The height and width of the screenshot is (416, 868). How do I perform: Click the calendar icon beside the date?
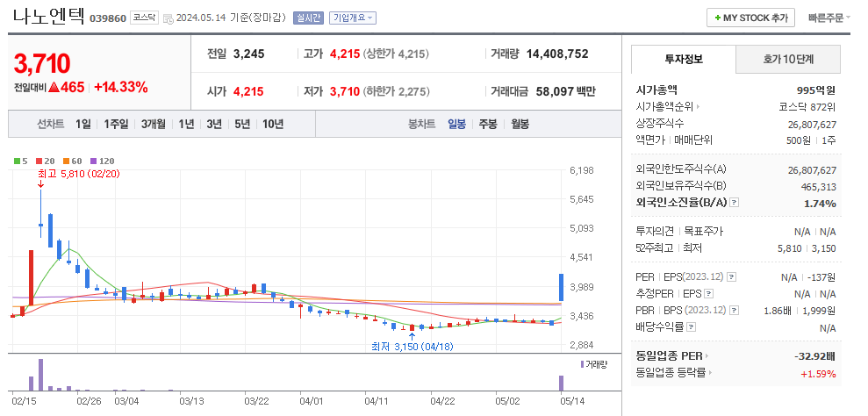[169, 18]
